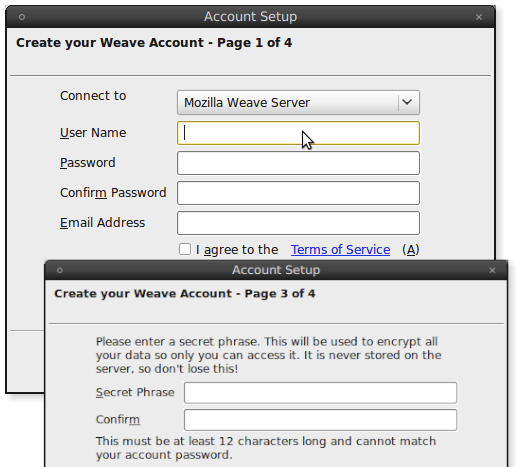
Task: Focus the User Name text field
Action: [x=298, y=133]
